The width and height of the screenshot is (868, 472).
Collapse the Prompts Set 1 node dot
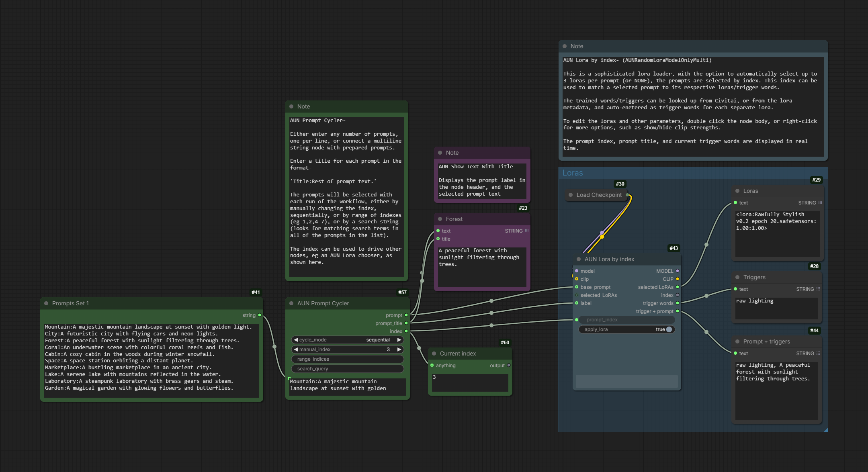pos(46,303)
